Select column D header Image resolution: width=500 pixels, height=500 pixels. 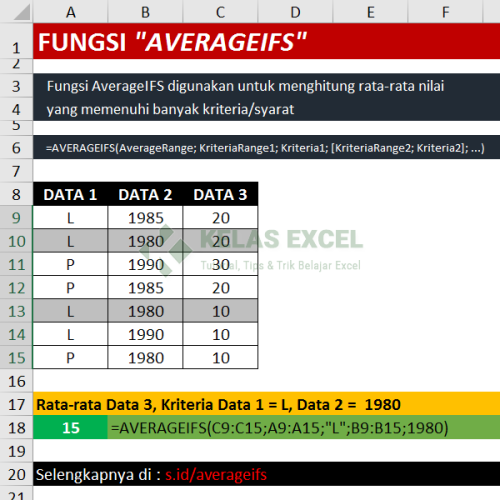coord(295,12)
